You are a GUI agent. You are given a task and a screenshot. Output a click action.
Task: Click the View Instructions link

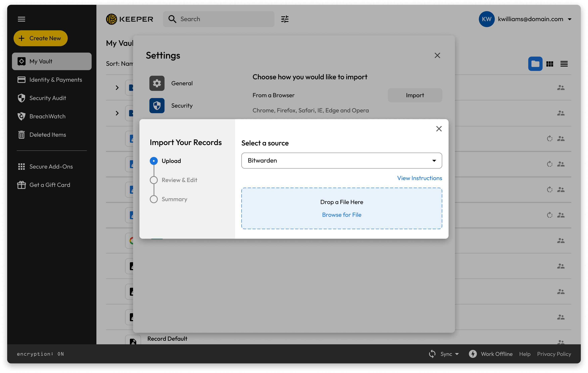coord(419,178)
